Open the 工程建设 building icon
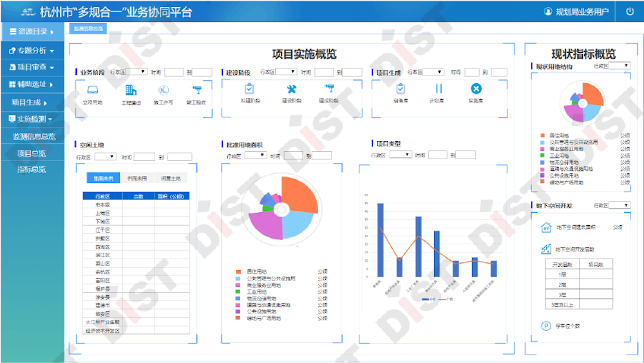 point(131,90)
